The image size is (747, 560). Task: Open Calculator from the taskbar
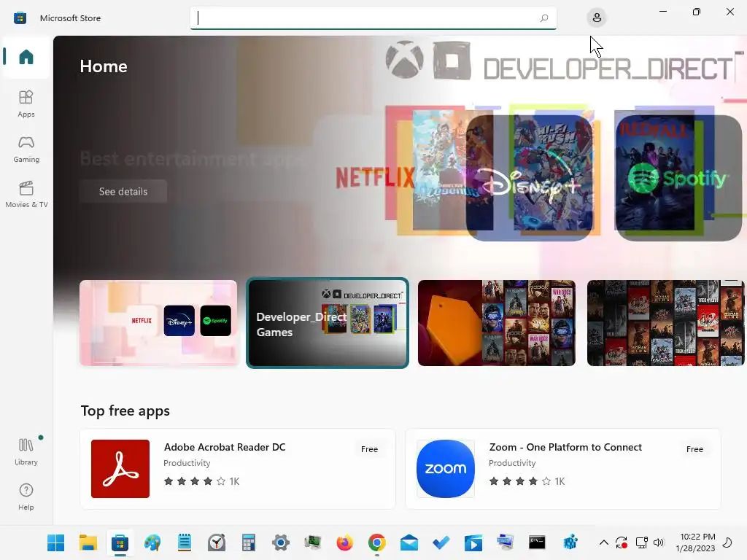tap(249, 542)
